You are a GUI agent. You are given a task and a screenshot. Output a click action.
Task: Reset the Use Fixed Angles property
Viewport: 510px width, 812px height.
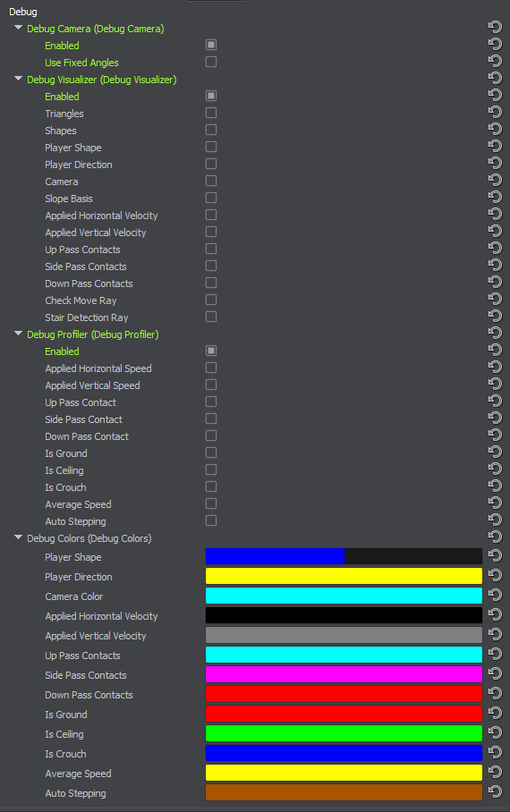pos(495,61)
